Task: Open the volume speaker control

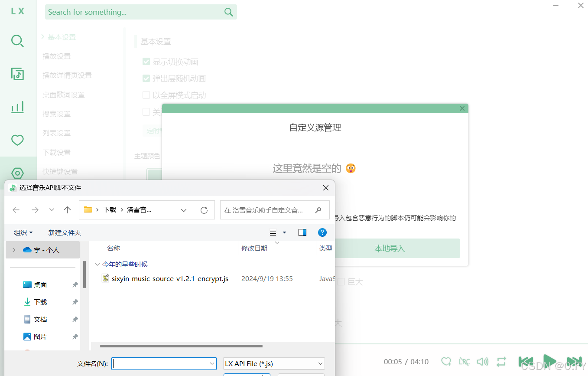Action: click(x=482, y=361)
